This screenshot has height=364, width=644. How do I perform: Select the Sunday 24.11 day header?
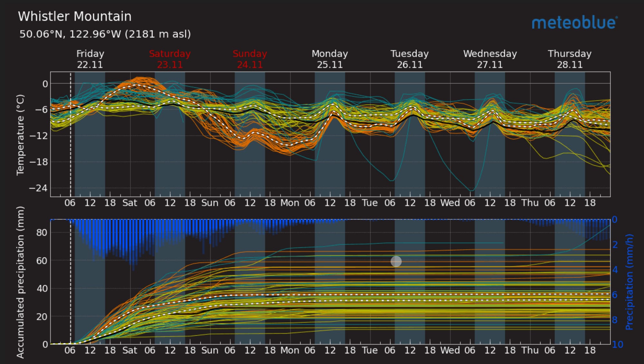(x=250, y=59)
